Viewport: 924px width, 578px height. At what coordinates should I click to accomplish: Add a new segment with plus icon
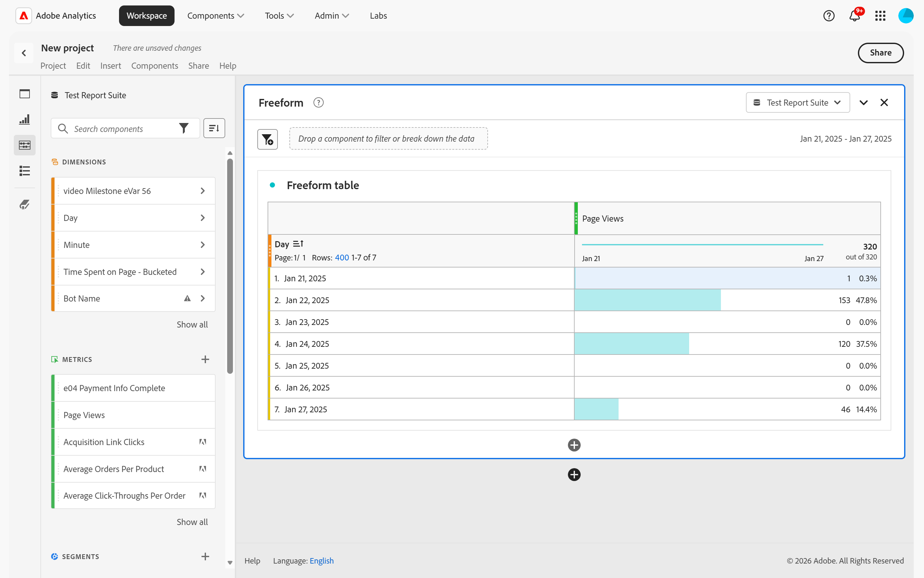point(205,556)
